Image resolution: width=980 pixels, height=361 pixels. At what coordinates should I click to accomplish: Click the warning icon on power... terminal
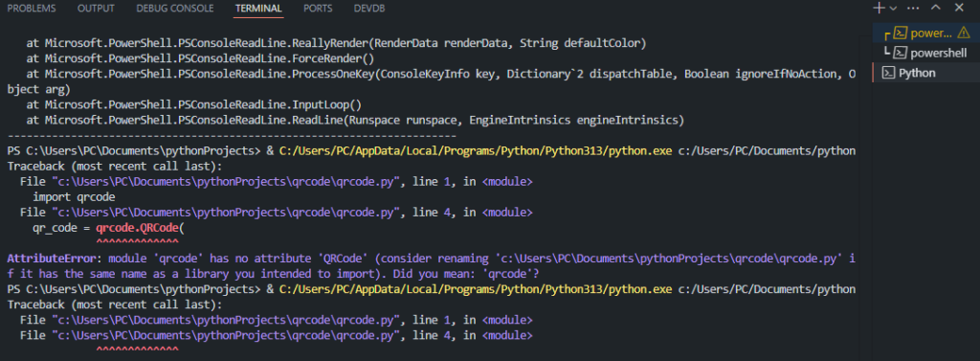(x=964, y=33)
